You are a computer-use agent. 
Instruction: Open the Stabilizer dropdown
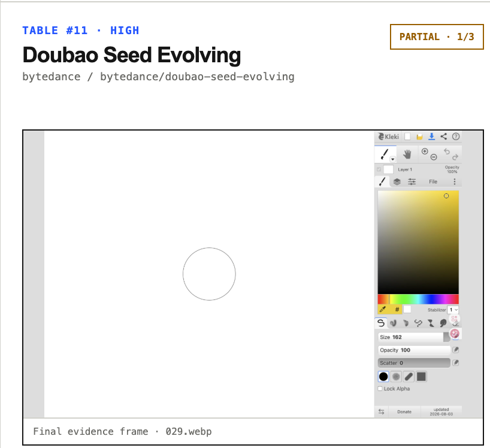click(453, 310)
